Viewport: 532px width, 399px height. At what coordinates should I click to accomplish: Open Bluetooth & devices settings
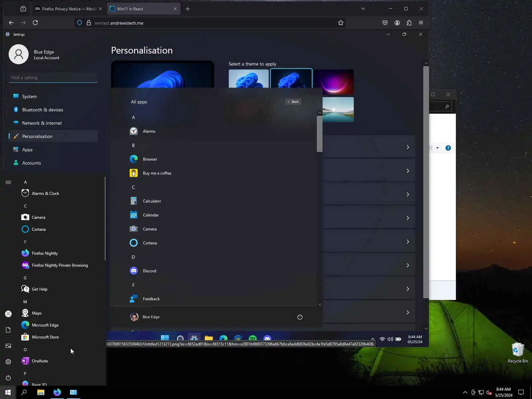coord(53,110)
